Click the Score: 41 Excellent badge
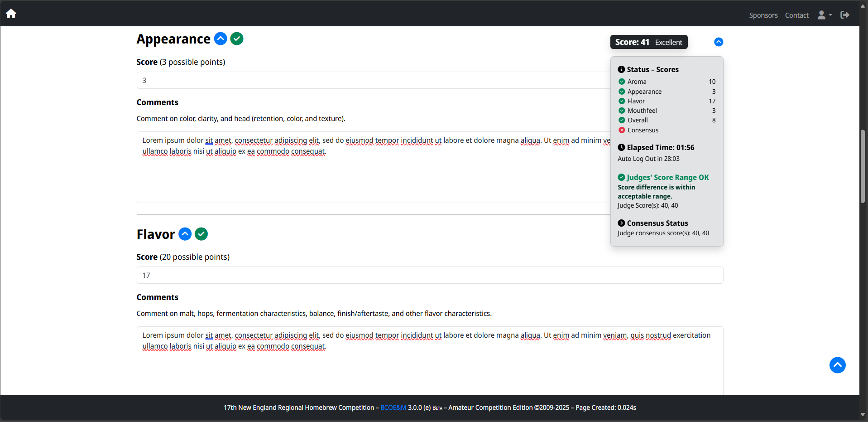The height and width of the screenshot is (422, 868). coord(648,42)
